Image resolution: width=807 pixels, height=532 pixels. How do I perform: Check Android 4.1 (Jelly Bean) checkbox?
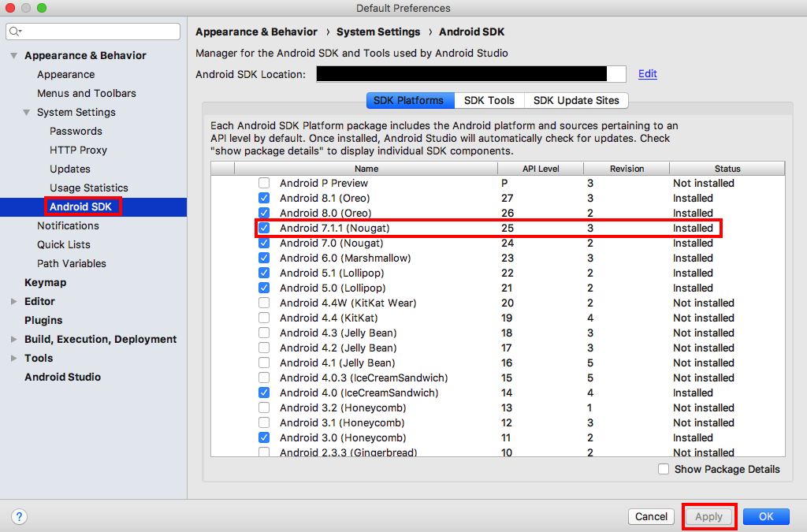click(264, 363)
